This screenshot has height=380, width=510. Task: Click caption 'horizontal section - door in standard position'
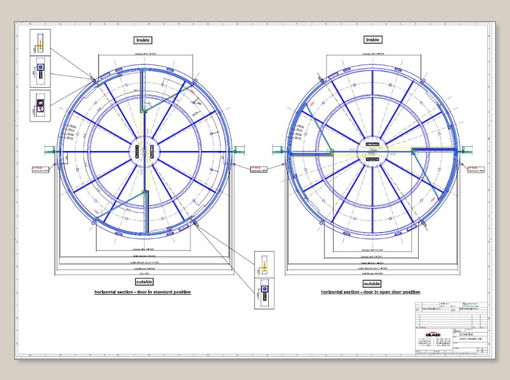[143, 292]
